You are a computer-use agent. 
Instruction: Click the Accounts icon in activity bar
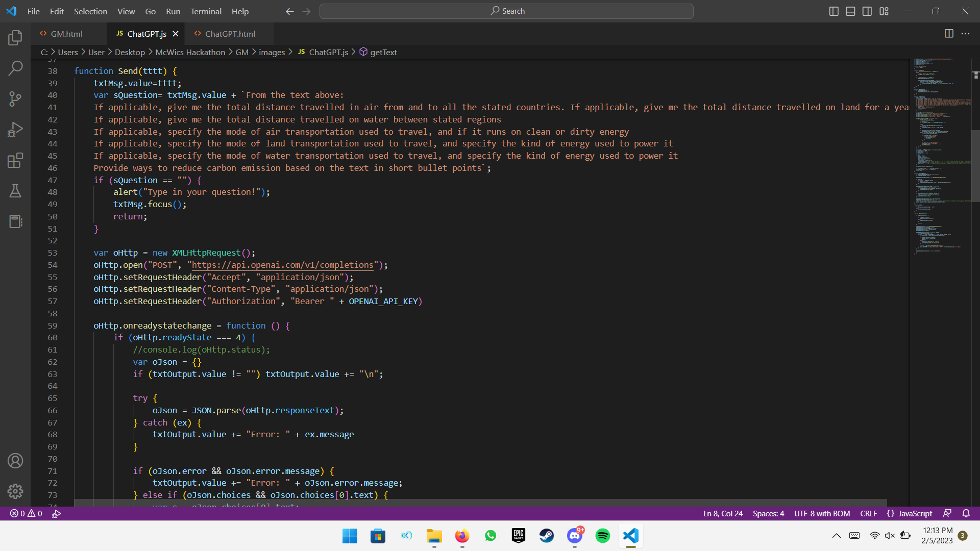[x=15, y=461]
